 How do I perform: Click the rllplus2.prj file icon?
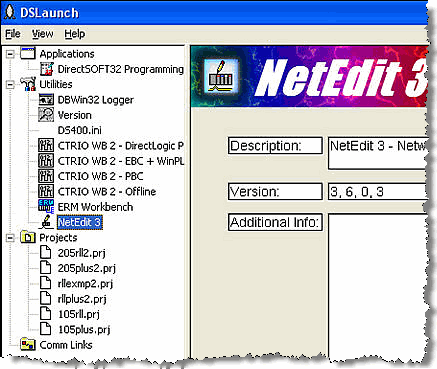point(46,299)
